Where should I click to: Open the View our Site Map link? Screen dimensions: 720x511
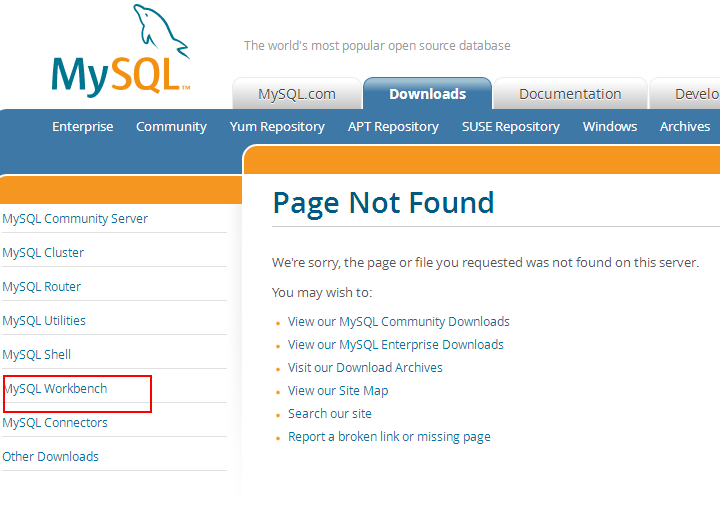pos(338,390)
